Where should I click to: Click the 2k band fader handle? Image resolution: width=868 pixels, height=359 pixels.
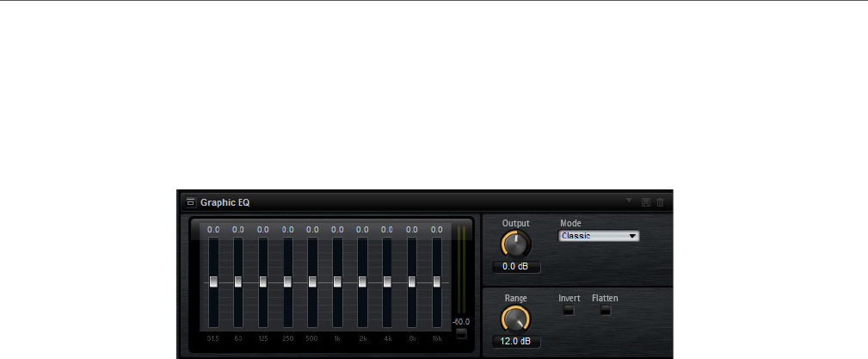[362, 282]
